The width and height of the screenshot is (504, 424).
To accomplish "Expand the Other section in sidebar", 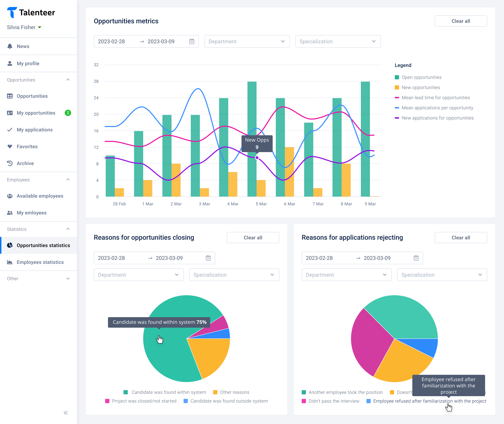I will click(x=68, y=278).
